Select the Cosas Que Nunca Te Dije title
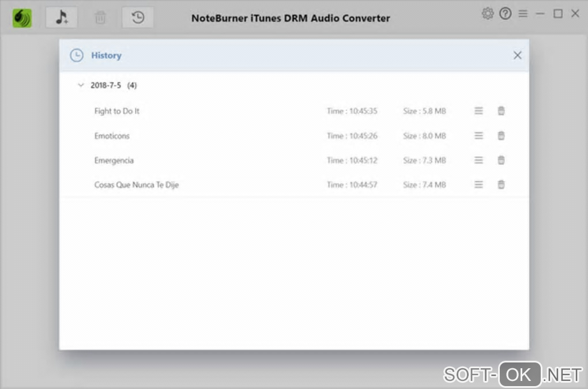The height and width of the screenshot is (389, 588). pyautogui.click(x=137, y=185)
